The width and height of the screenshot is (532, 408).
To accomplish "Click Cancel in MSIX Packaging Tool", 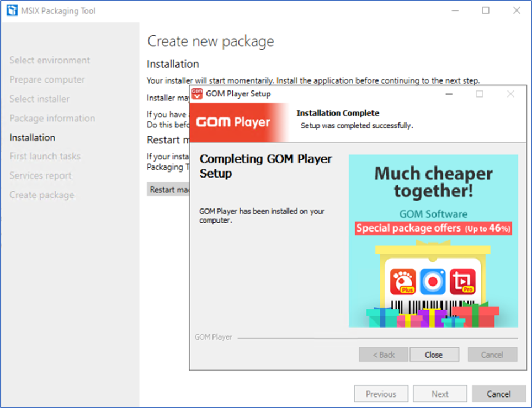I will 499,394.
